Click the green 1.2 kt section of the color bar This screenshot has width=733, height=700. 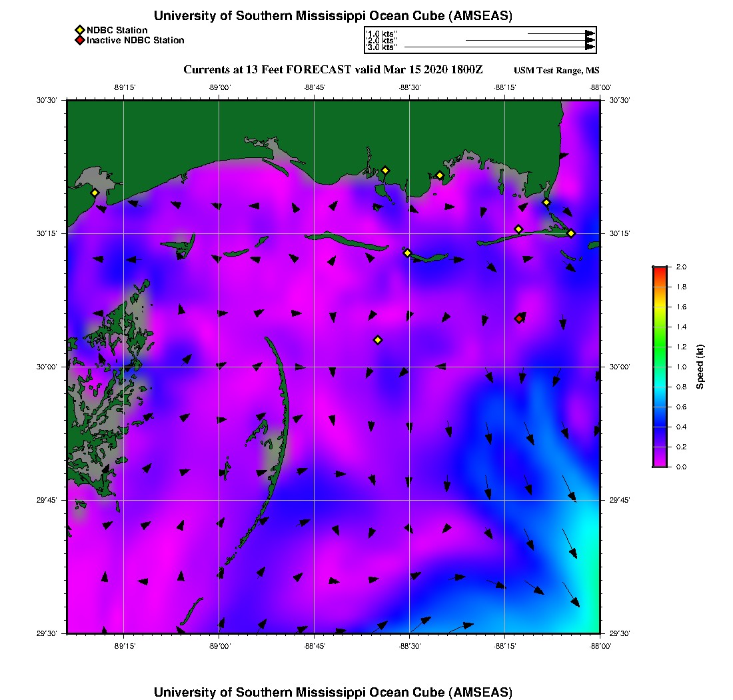pos(659,347)
